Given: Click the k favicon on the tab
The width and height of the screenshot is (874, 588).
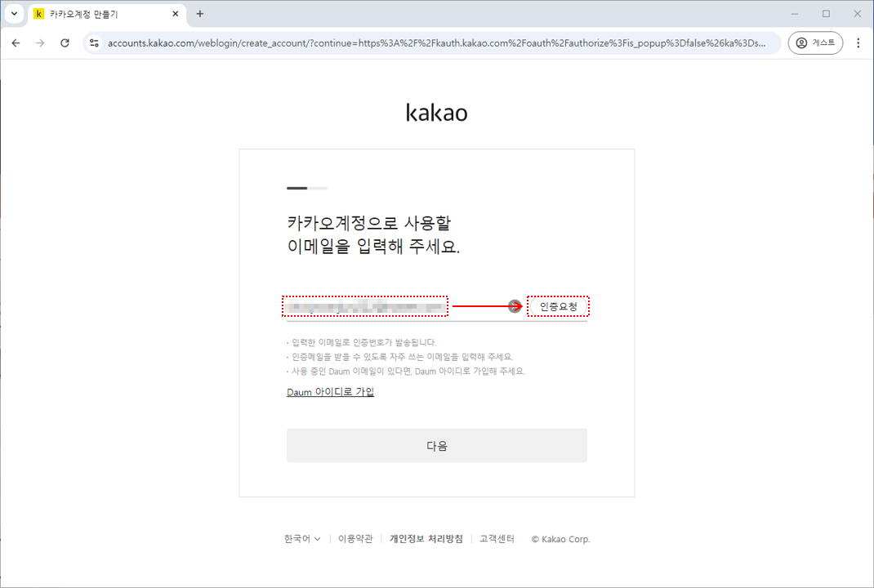Looking at the screenshot, I should click(x=38, y=14).
